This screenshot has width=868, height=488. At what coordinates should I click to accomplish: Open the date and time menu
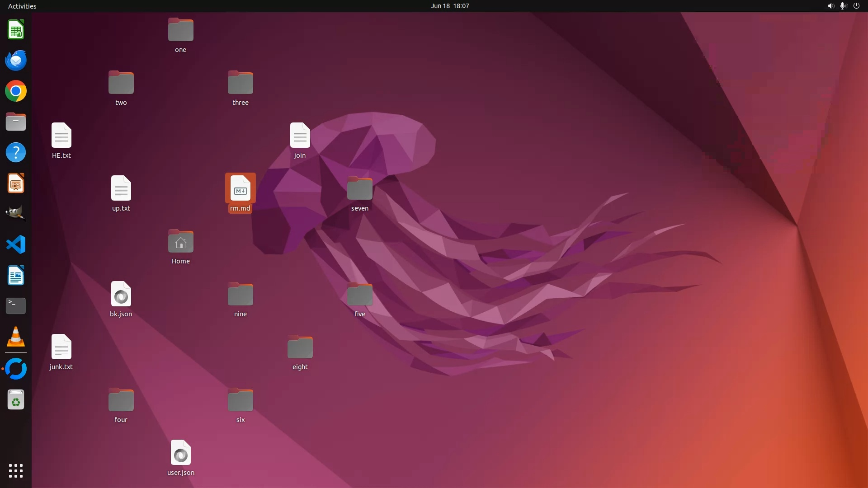pos(449,6)
